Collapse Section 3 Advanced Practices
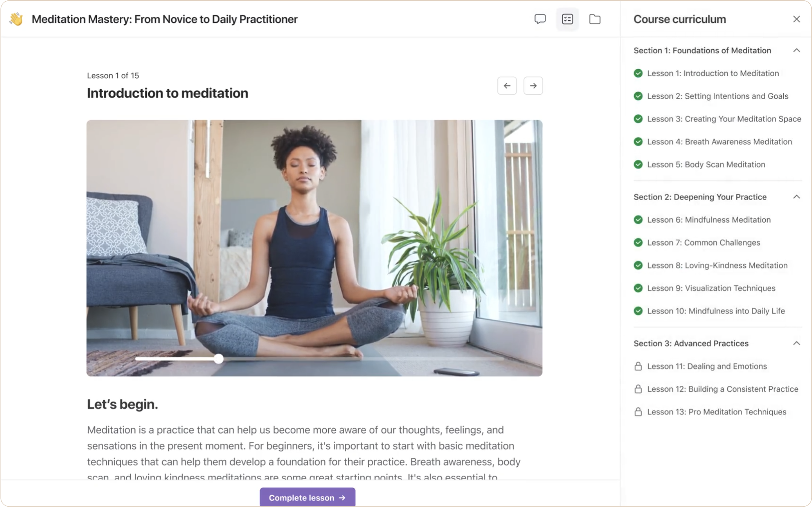Screen dimensions: 812x507 pyautogui.click(x=797, y=343)
